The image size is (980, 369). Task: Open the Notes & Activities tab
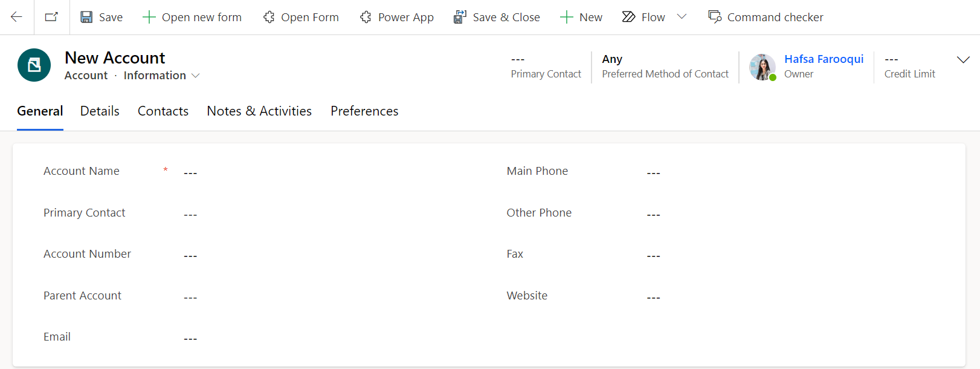coord(259,111)
